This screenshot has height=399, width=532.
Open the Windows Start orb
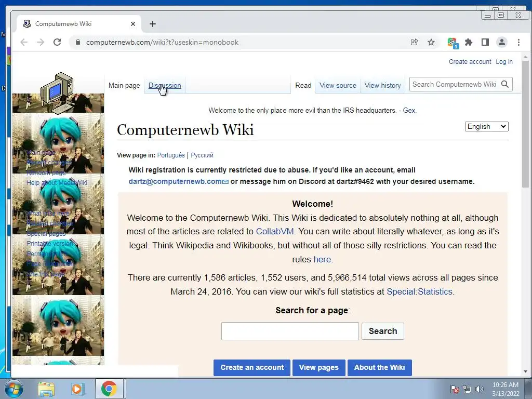[14, 389]
